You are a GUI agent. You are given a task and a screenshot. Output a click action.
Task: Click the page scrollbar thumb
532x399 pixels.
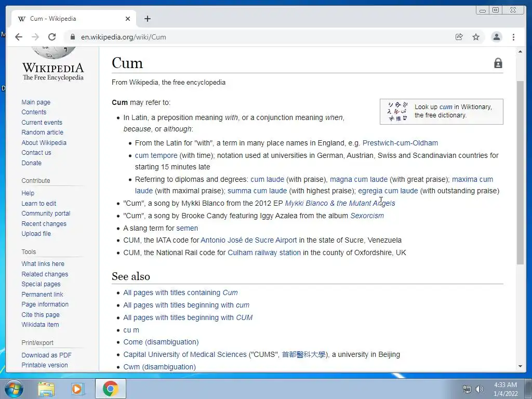tap(520, 172)
